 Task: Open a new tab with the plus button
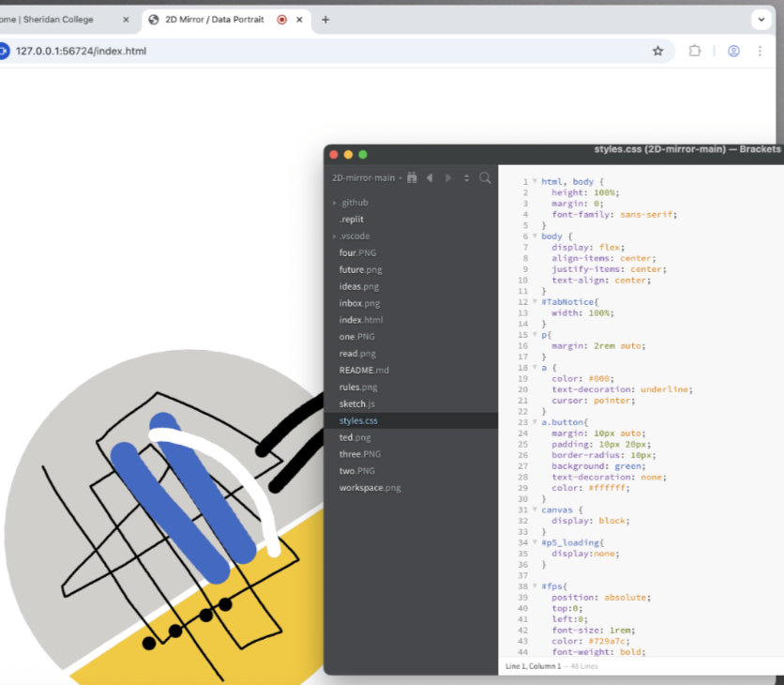[x=324, y=19]
